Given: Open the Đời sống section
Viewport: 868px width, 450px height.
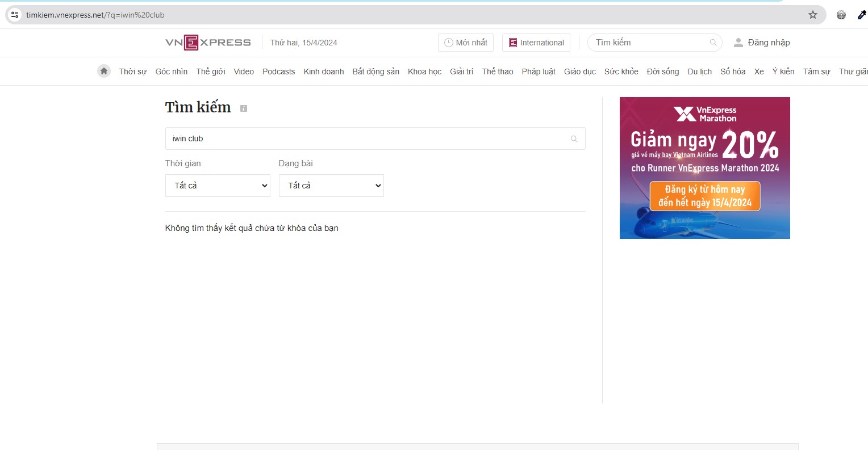Looking at the screenshot, I should point(663,72).
